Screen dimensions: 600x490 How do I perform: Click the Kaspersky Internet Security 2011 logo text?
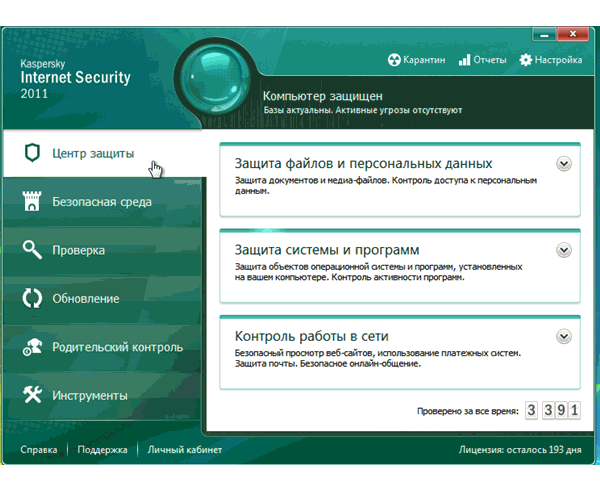pos(75,79)
